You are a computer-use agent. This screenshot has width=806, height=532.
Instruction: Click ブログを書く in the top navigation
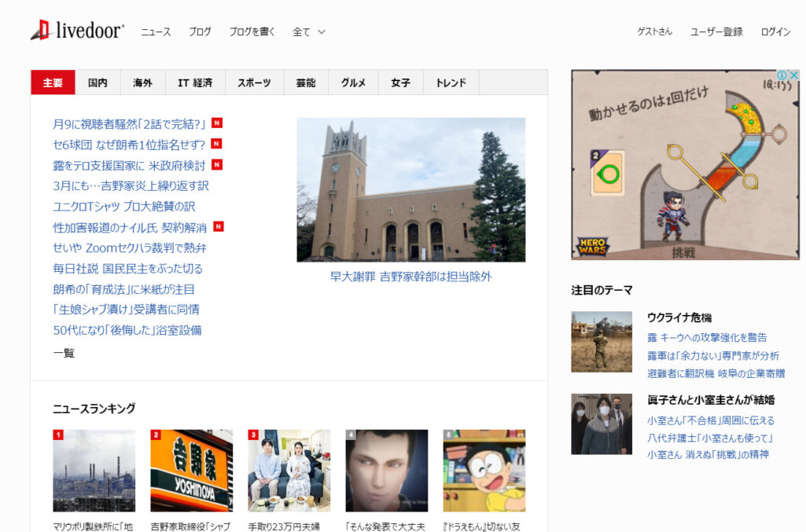tap(252, 31)
